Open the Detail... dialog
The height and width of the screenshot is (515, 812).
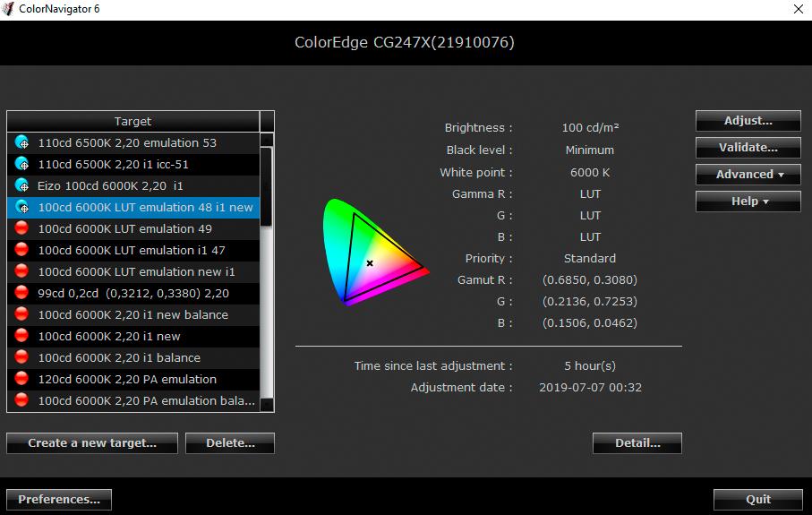pyautogui.click(x=637, y=443)
